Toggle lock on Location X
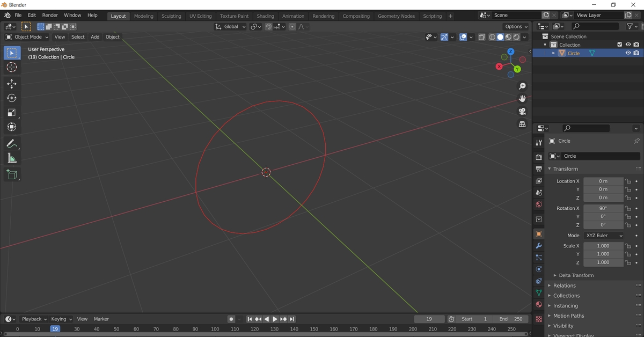This screenshot has width=644, height=337. pyautogui.click(x=628, y=181)
